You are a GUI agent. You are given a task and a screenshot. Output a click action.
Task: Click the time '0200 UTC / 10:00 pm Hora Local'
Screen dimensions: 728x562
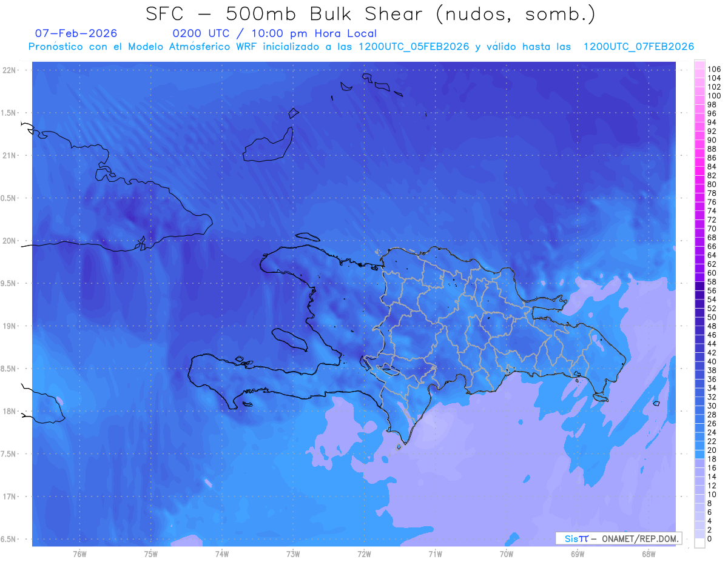click(x=275, y=33)
